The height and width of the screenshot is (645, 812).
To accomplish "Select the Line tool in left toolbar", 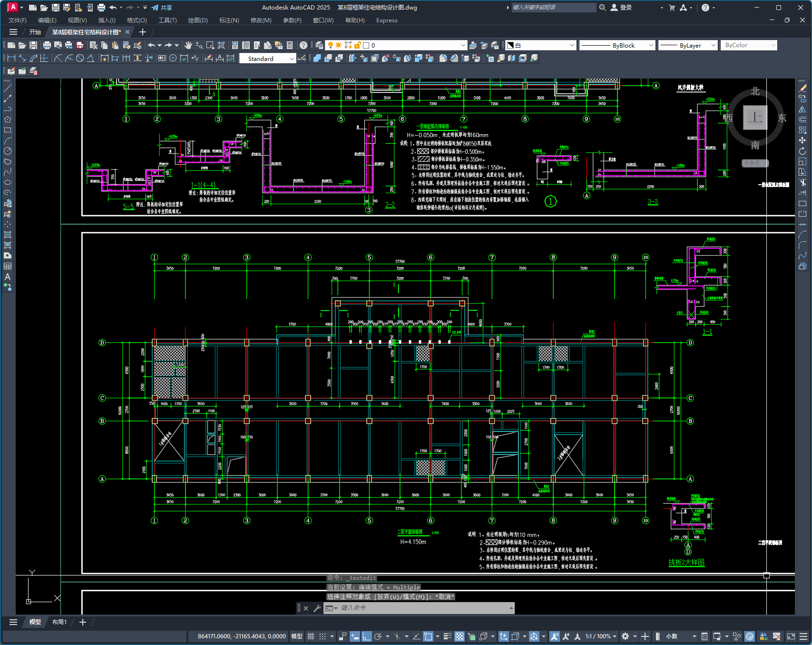I will point(8,88).
